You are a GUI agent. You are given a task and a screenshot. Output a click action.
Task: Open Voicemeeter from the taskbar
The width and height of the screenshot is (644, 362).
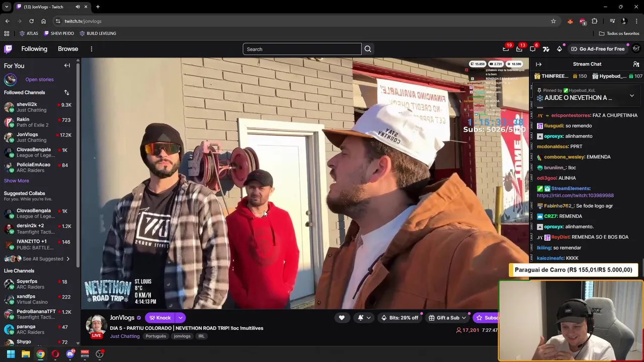pos(85,354)
